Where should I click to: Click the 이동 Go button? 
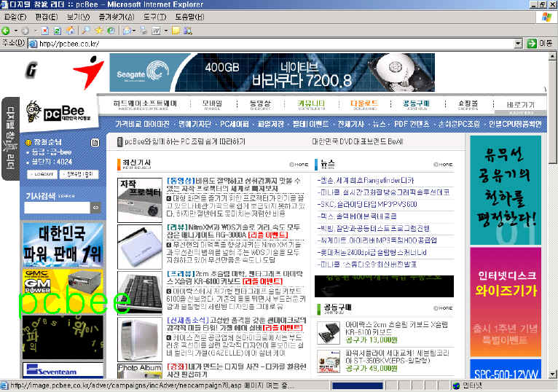(540, 44)
